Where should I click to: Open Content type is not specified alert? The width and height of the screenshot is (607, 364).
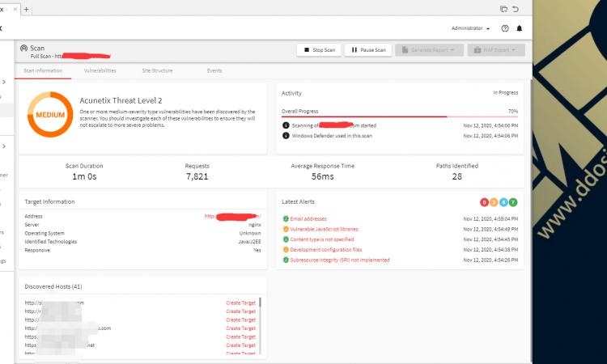(x=322, y=239)
